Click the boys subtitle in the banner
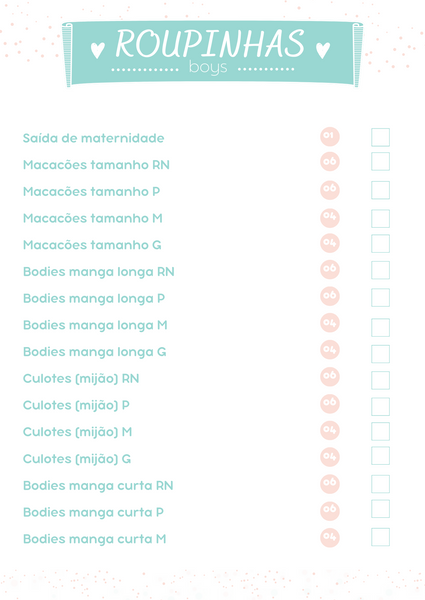425x600 pixels. click(208, 67)
